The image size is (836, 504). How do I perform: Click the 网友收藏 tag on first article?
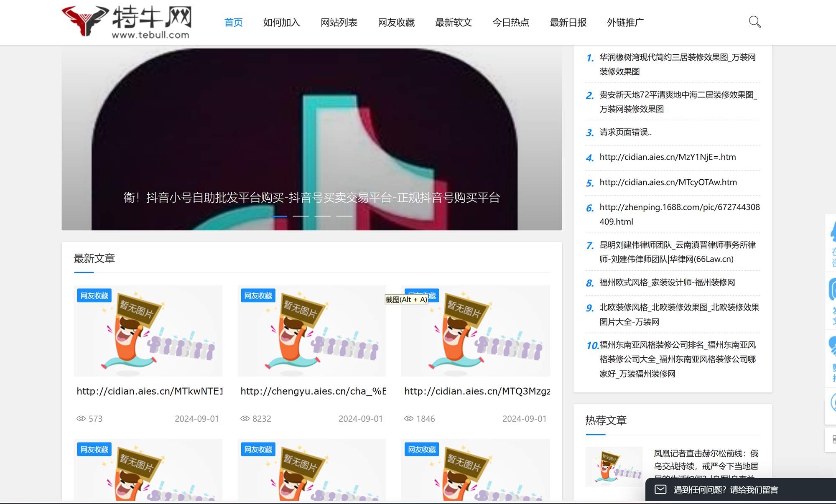tap(94, 296)
